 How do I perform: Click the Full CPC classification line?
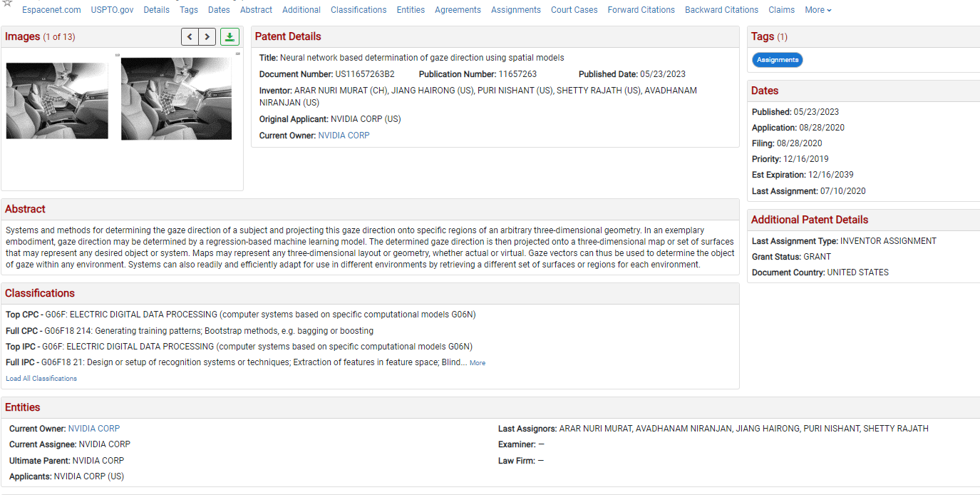pyautogui.click(x=190, y=331)
